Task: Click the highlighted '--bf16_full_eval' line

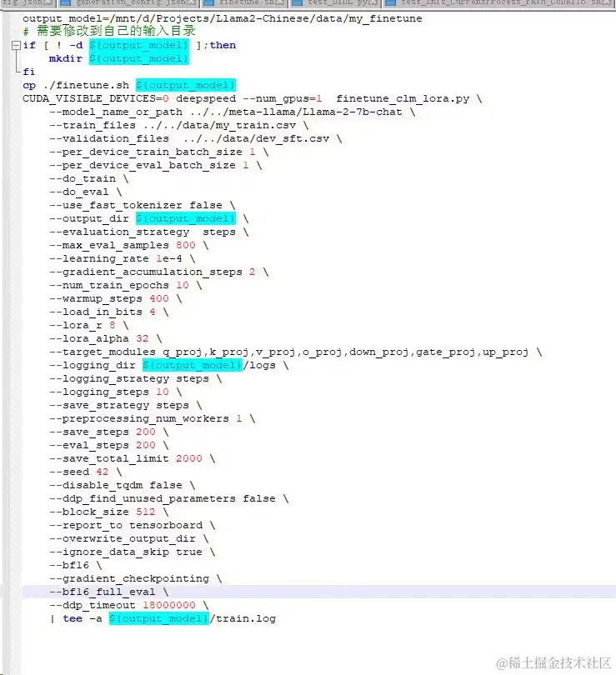Action: tap(319, 592)
